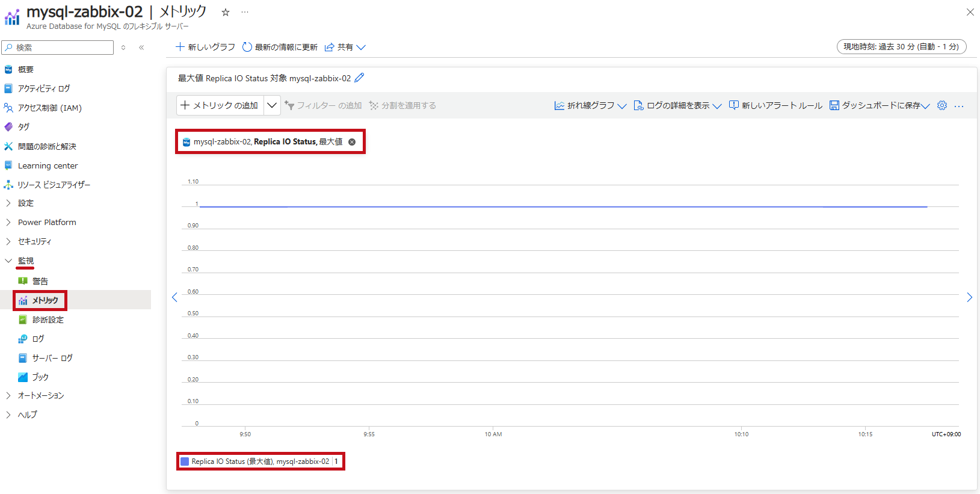Select Metrics (メトリック) under Monitoring
Screen dimensions: 980x494
[45, 300]
